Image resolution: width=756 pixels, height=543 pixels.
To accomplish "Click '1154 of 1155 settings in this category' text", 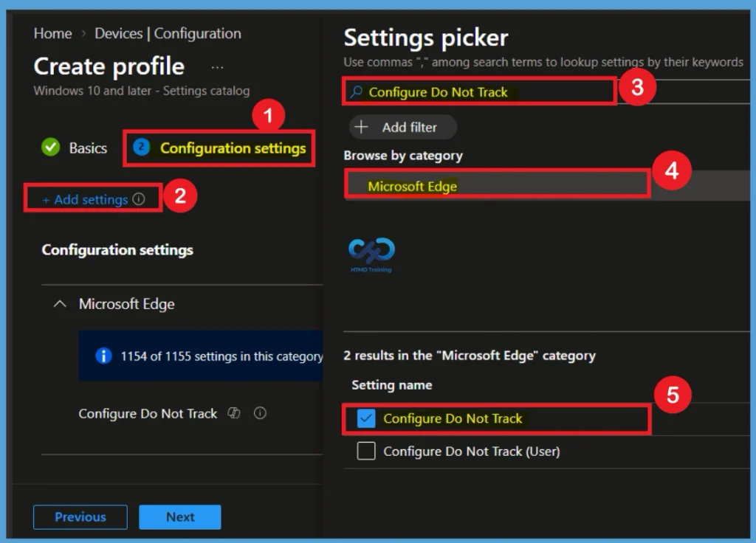I will [x=221, y=356].
